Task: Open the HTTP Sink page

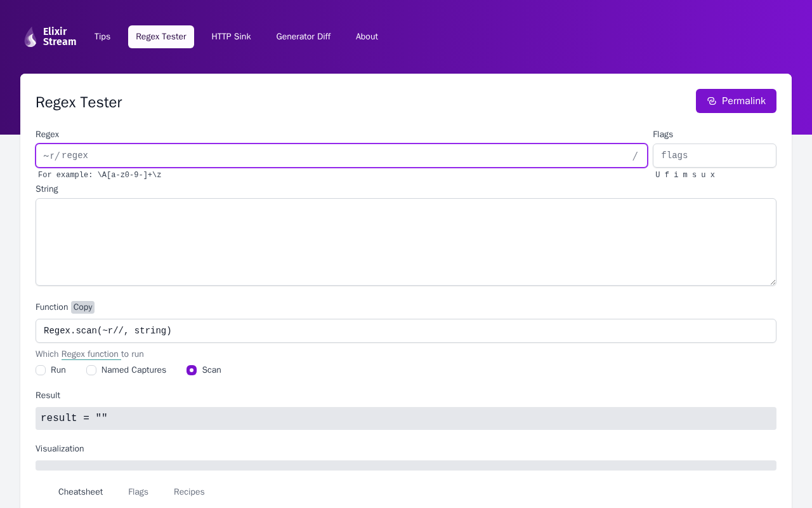Action: 231,37
